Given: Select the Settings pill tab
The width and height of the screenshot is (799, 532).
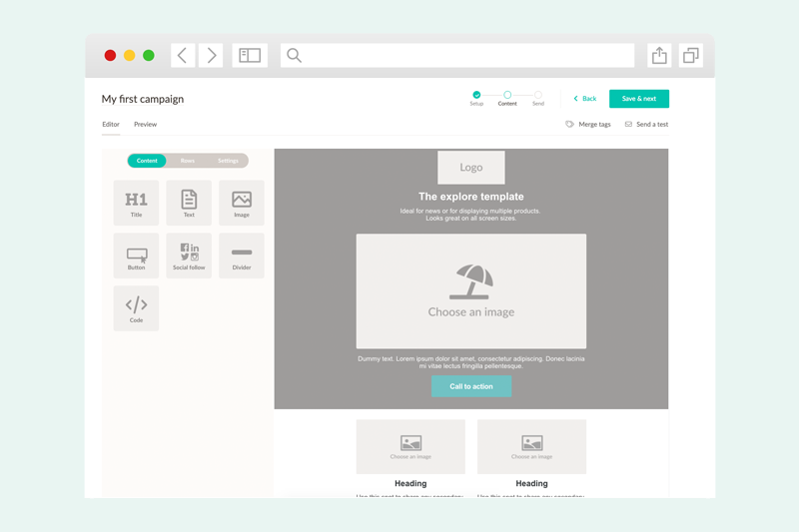Looking at the screenshot, I should [x=228, y=161].
